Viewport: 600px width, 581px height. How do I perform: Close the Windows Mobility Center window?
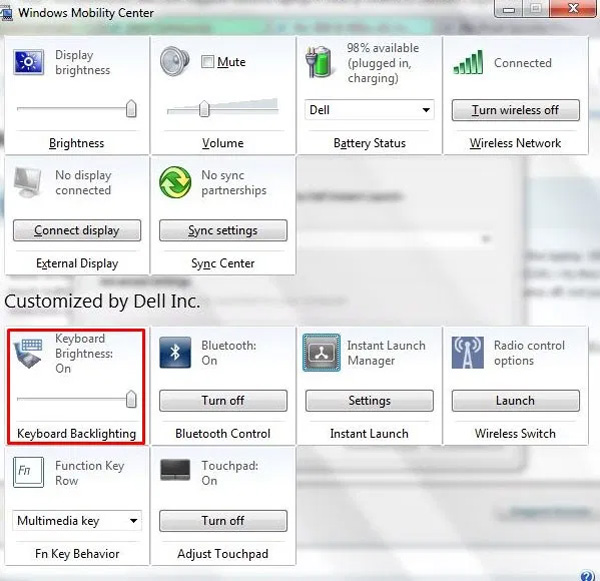pyautogui.click(x=573, y=8)
